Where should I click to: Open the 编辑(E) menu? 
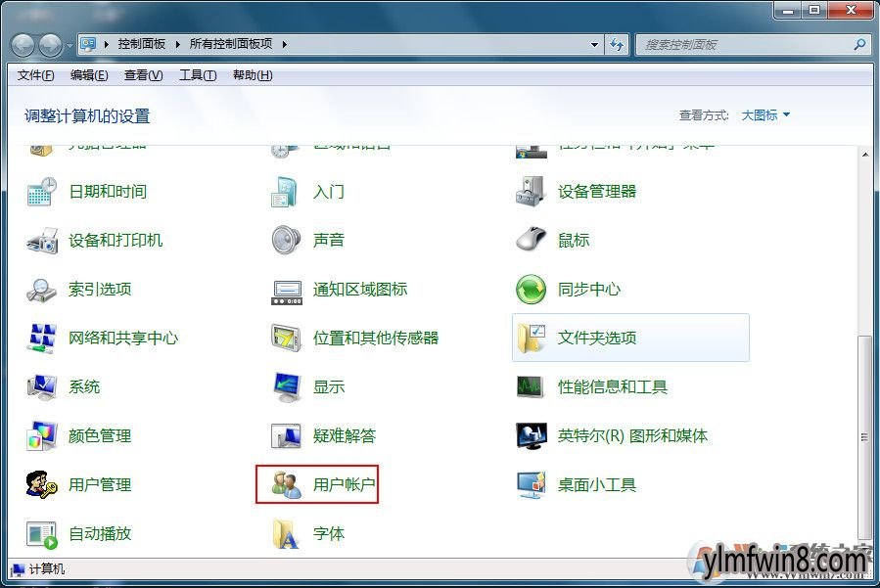(x=89, y=75)
